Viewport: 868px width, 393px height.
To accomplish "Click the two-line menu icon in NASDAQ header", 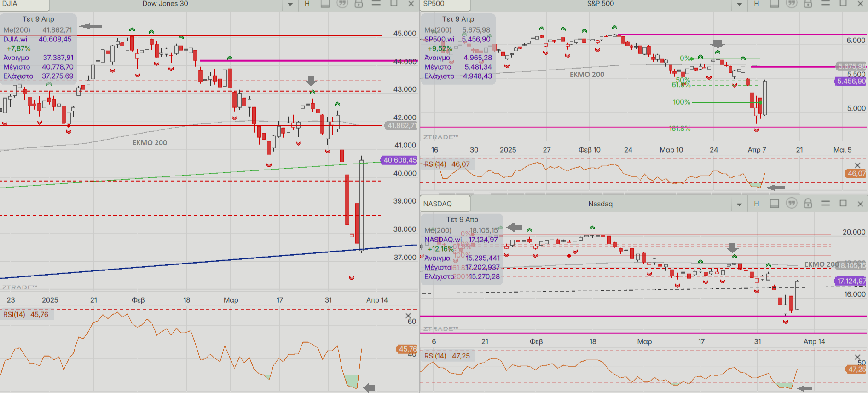I will 825,203.
